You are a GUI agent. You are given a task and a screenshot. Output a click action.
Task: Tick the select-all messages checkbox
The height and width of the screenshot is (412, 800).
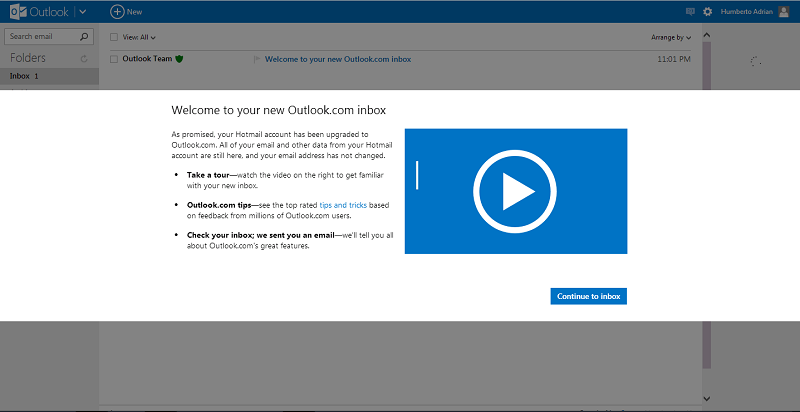tap(114, 37)
